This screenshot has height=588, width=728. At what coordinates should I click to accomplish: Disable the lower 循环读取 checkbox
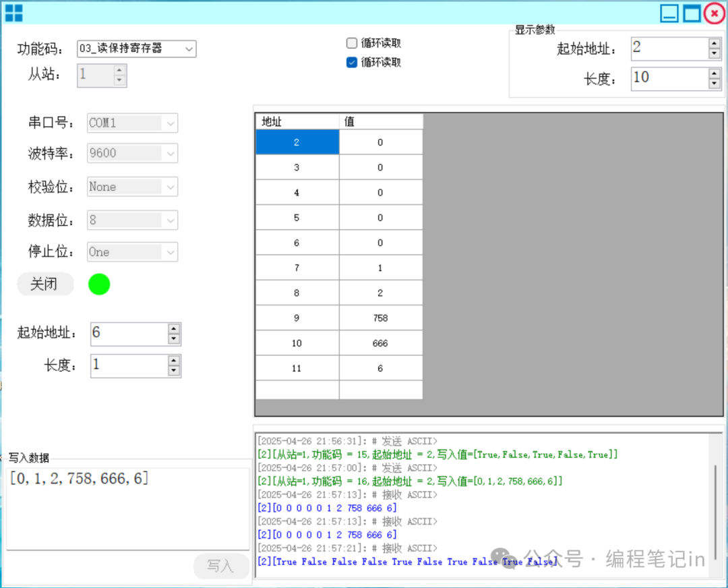coord(351,63)
